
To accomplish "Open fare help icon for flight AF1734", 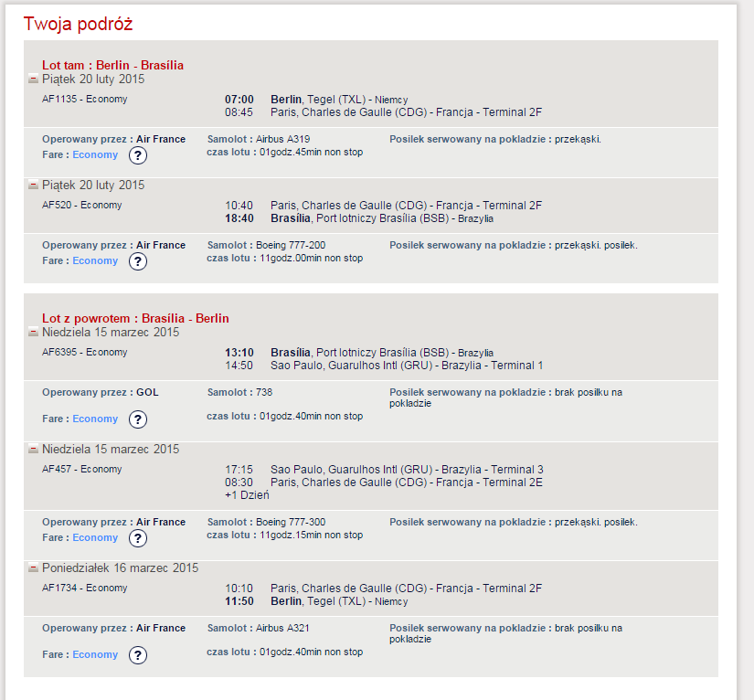I will (137, 655).
